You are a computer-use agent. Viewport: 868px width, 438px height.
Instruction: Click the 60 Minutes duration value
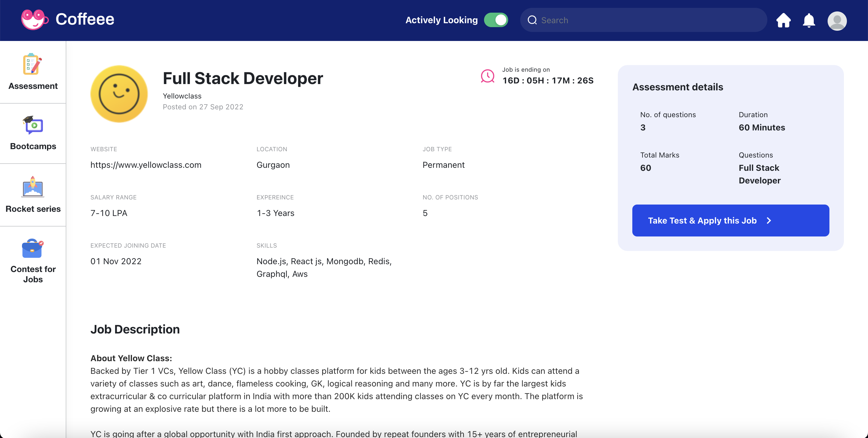coord(762,128)
